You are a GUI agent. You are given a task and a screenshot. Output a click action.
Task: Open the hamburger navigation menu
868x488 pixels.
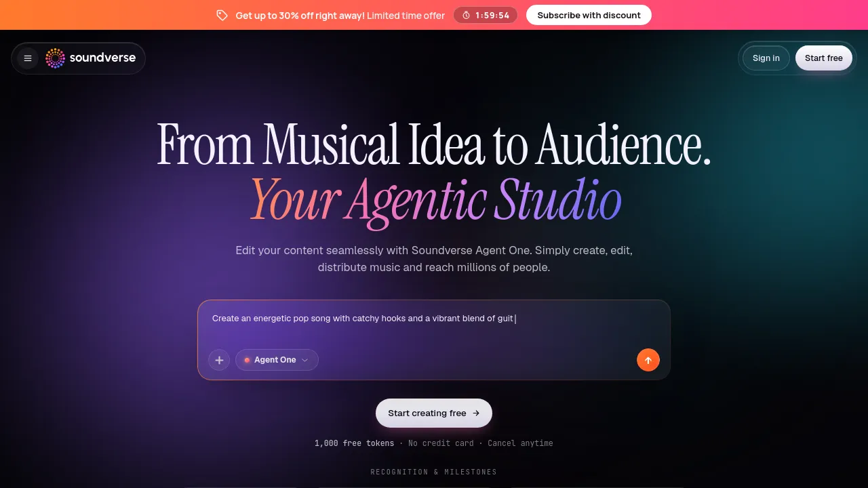[28, 58]
